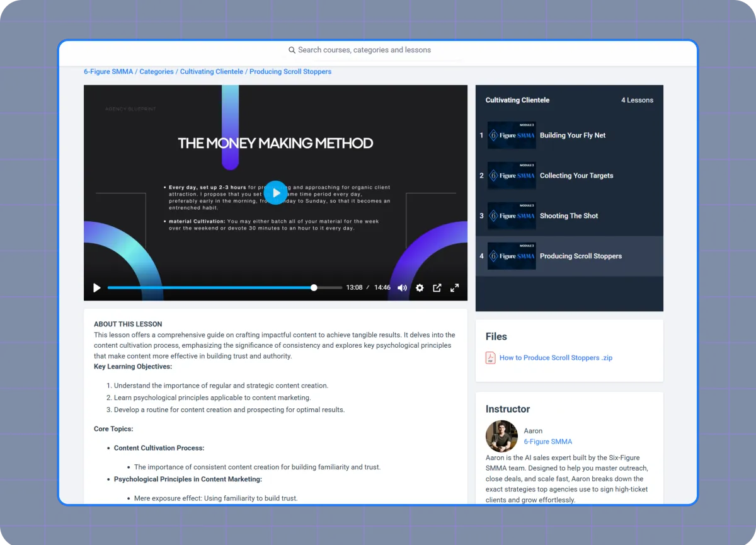The width and height of the screenshot is (756, 545).
Task: Click the ABOUT THIS LESSON heading
Action: (x=128, y=324)
